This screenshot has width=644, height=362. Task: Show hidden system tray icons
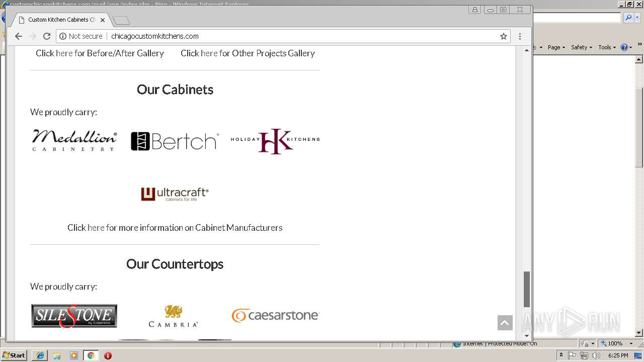[561, 355]
